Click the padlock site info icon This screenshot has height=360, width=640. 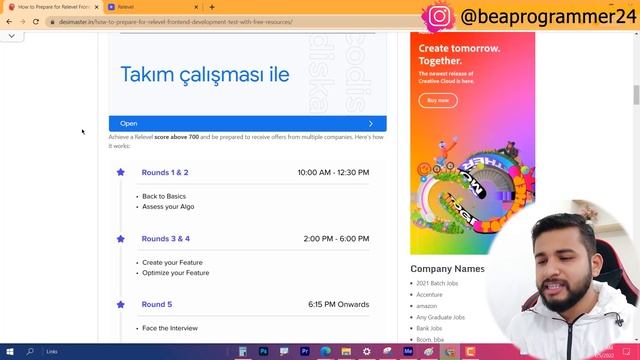tap(52, 22)
